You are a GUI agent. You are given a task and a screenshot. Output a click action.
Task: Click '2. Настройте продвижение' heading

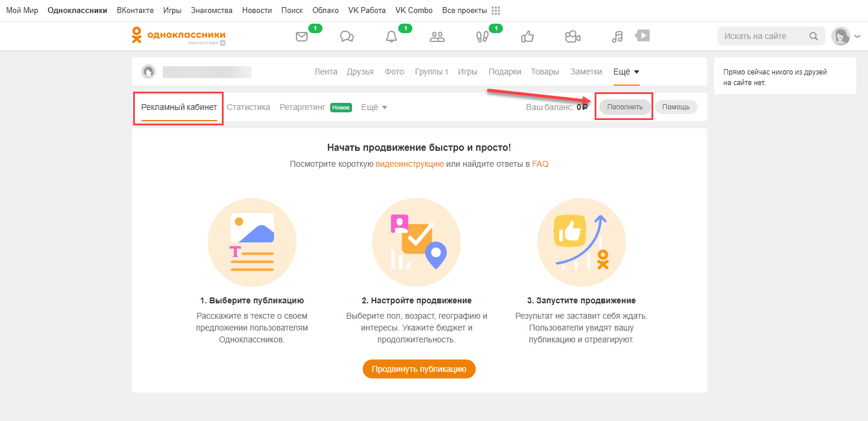[x=417, y=300]
